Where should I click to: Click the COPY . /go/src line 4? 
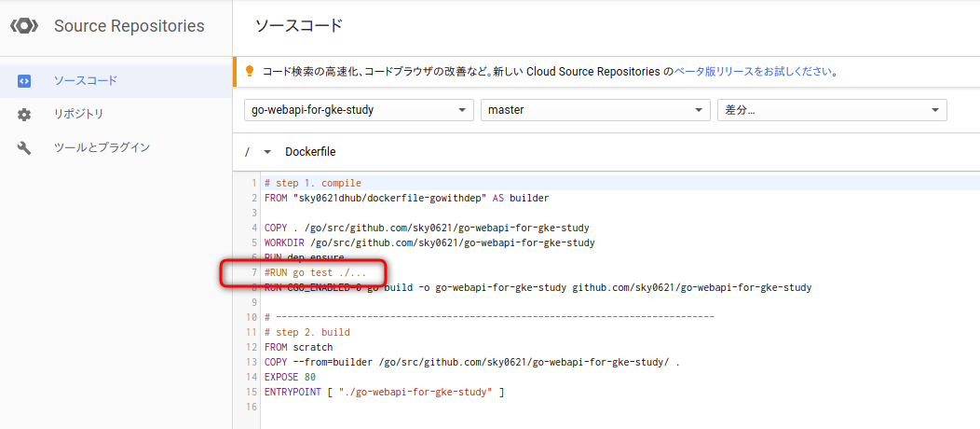click(x=427, y=228)
